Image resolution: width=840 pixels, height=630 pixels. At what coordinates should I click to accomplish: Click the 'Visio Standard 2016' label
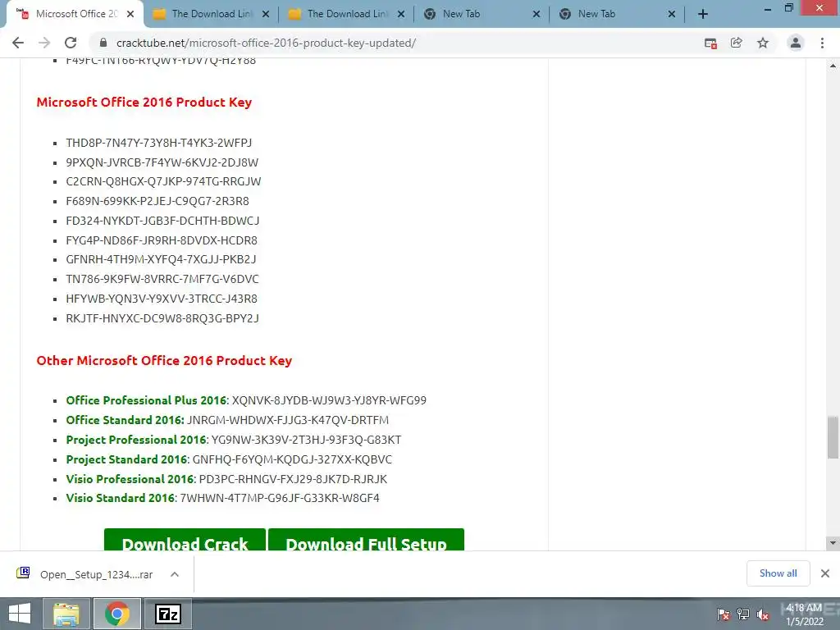click(120, 498)
